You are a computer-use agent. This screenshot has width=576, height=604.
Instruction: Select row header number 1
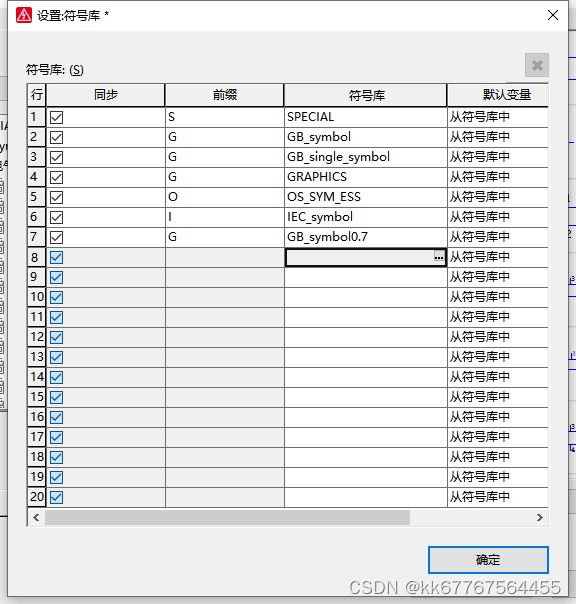[37, 117]
